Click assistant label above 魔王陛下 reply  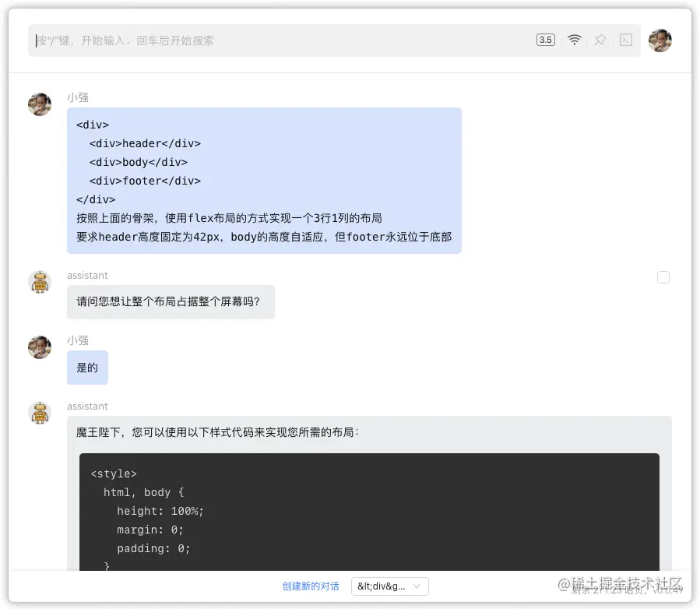coord(87,407)
